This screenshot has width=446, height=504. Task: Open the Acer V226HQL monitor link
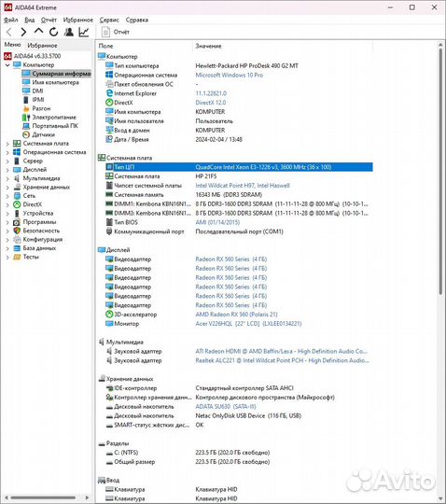click(x=248, y=324)
